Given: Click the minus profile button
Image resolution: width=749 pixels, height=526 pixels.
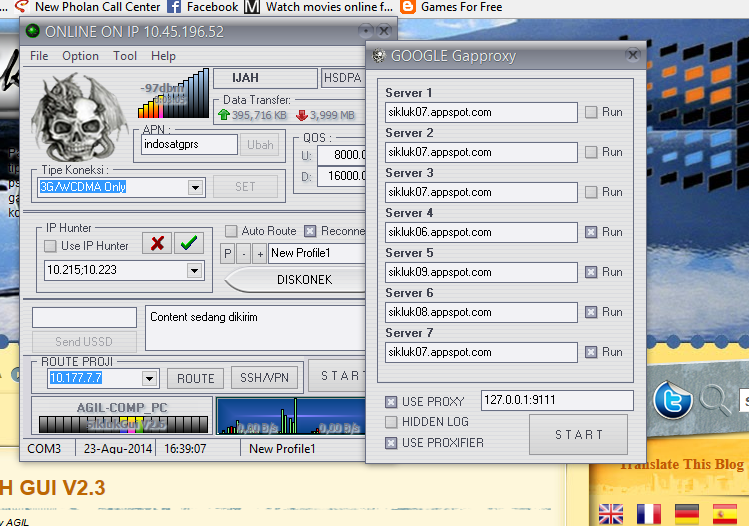Looking at the screenshot, I should coord(244,254).
